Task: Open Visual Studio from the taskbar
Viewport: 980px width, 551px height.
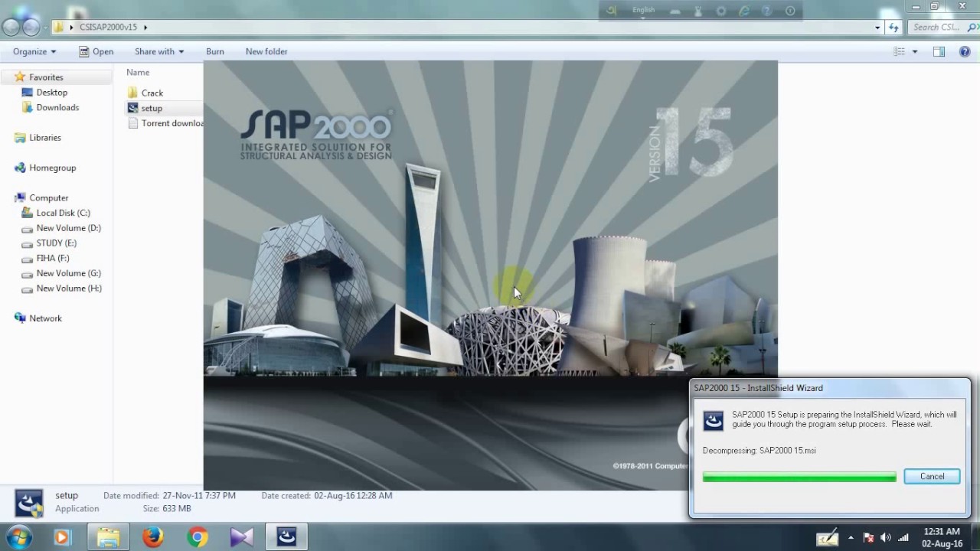Action: (x=241, y=538)
